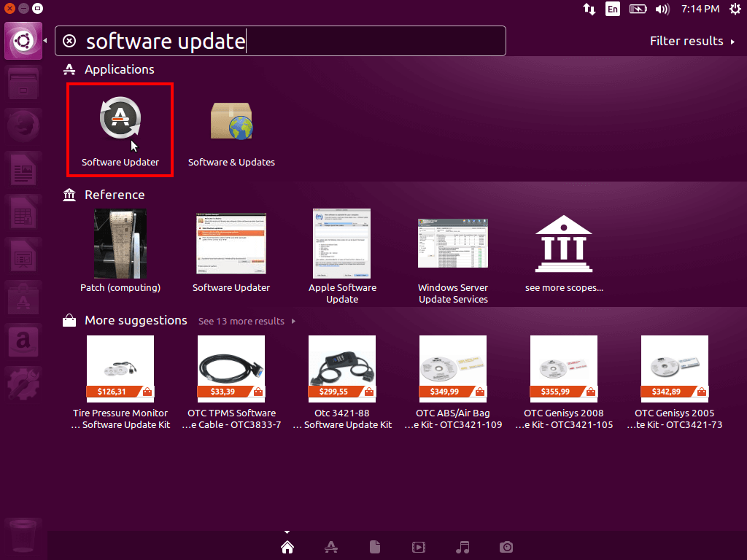
Task: Select the Home lens icon
Action: tap(287, 547)
